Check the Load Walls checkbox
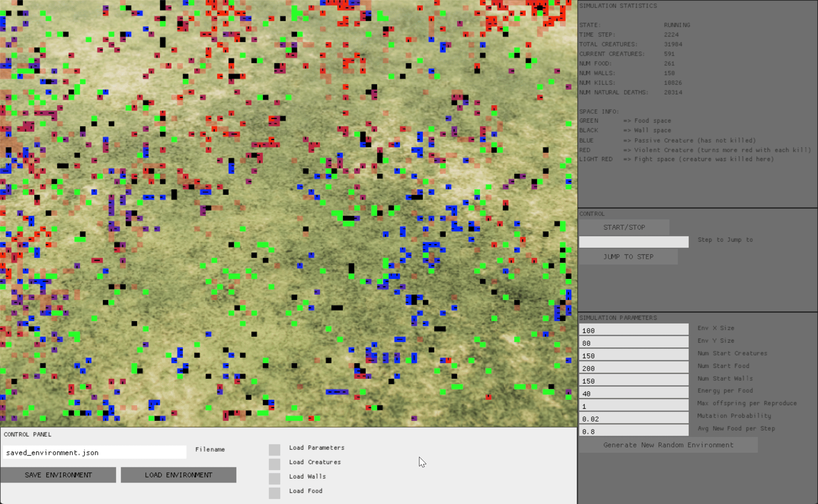The width and height of the screenshot is (818, 504). point(275,478)
